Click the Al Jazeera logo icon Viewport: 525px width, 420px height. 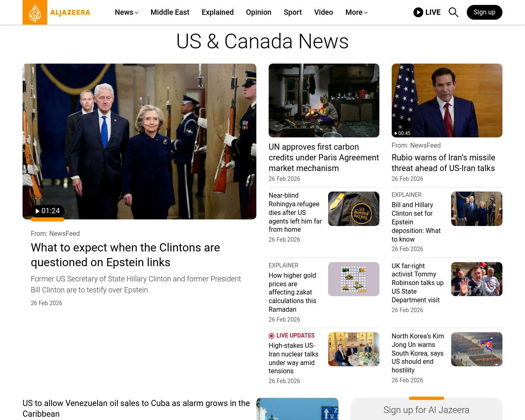pyautogui.click(x=35, y=12)
